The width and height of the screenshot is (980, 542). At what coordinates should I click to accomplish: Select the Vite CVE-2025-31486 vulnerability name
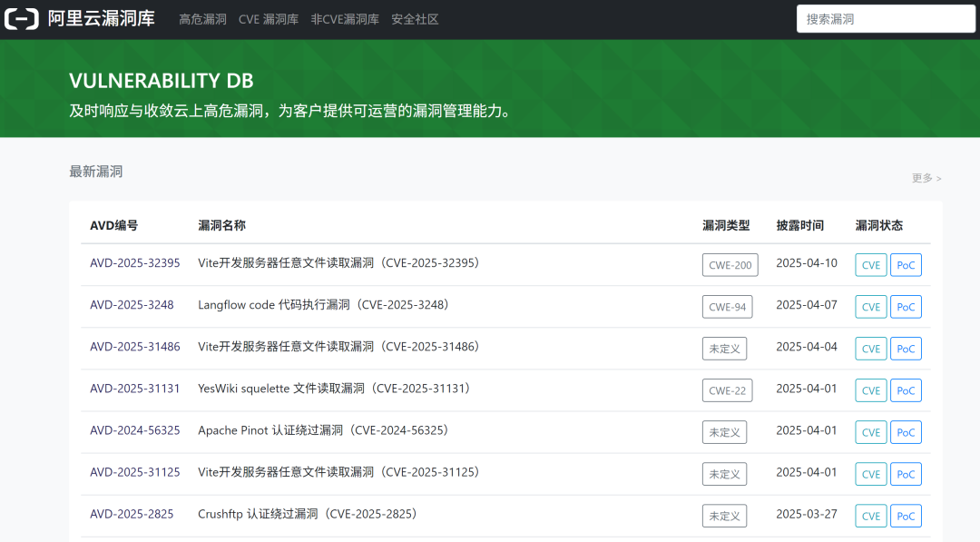pyautogui.click(x=338, y=347)
